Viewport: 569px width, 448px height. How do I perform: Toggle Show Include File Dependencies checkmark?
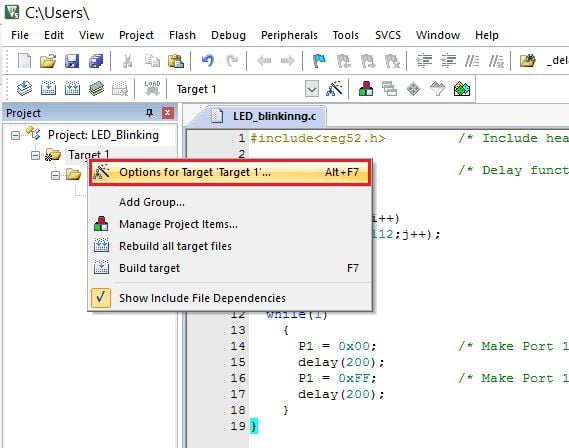[101, 298]
